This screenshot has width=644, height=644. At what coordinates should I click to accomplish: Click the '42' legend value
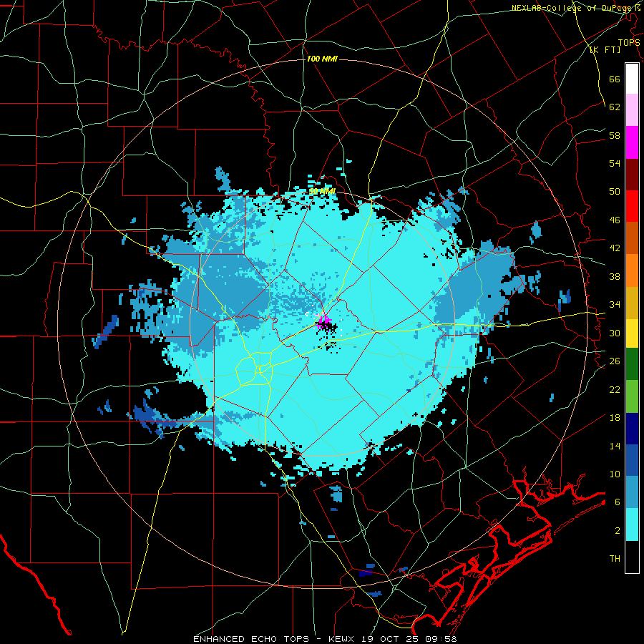(615, 248)
